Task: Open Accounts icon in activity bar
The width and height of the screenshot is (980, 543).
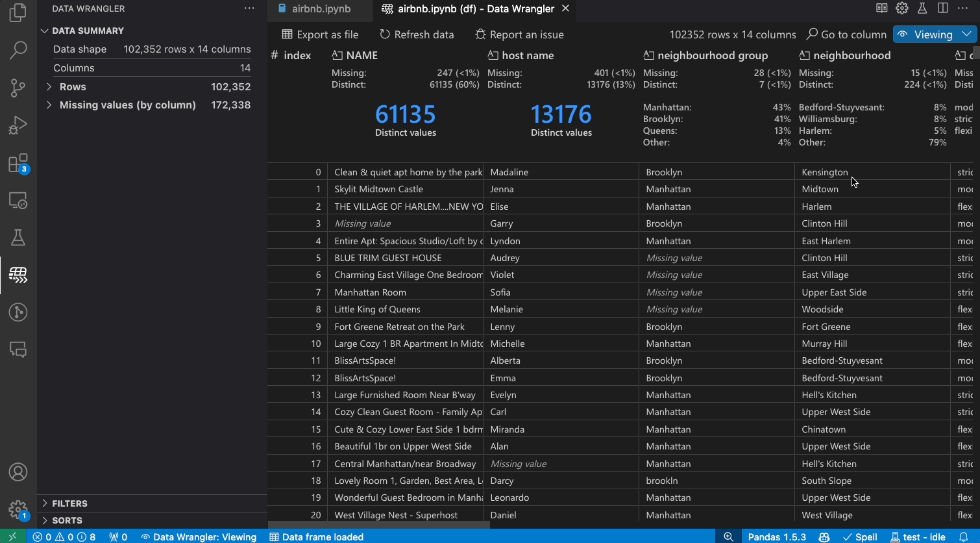Action: [18, 472]
